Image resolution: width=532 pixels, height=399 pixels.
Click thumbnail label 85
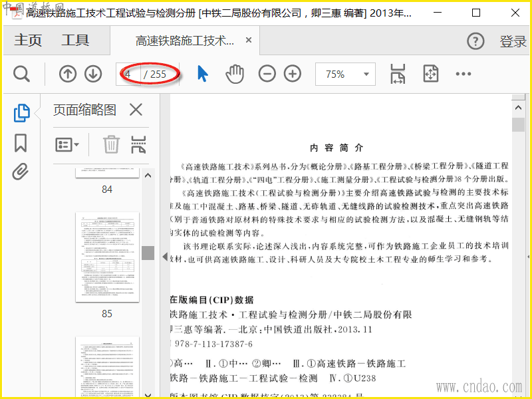(x=107, y=313)
